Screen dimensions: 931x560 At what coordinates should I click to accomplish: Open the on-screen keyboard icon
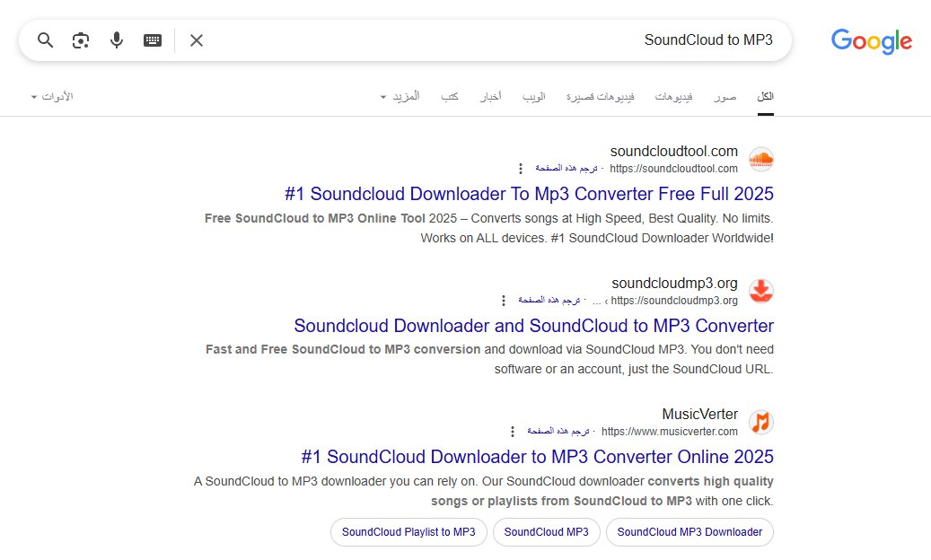(151, 39)
